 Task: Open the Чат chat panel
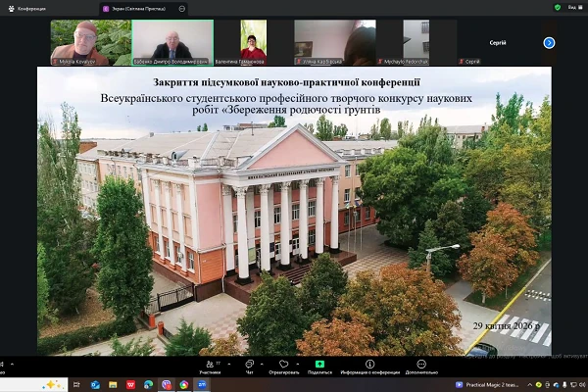coord(249,367)
